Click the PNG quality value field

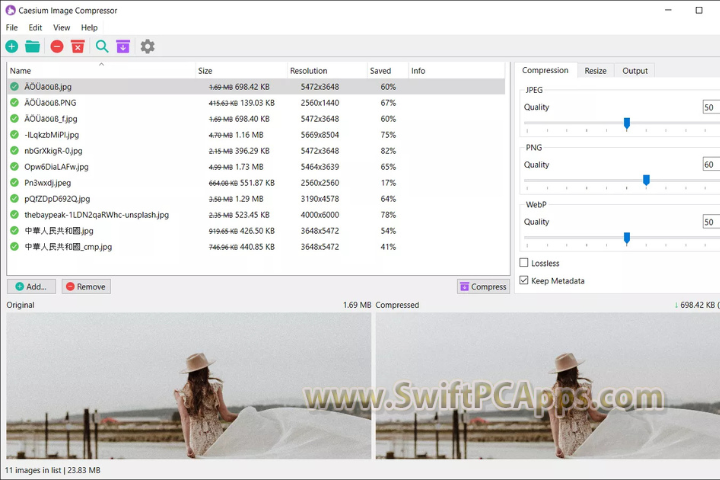coord(711,164)
